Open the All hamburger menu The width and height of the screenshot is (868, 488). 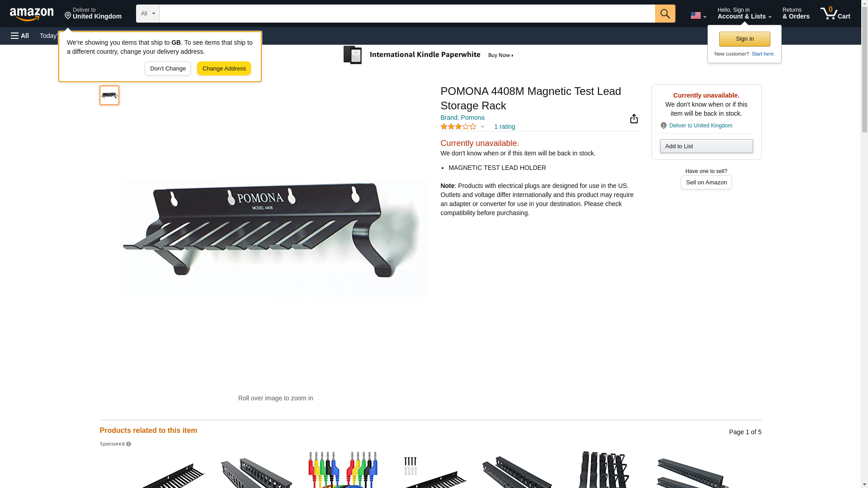tap(20, 36)
